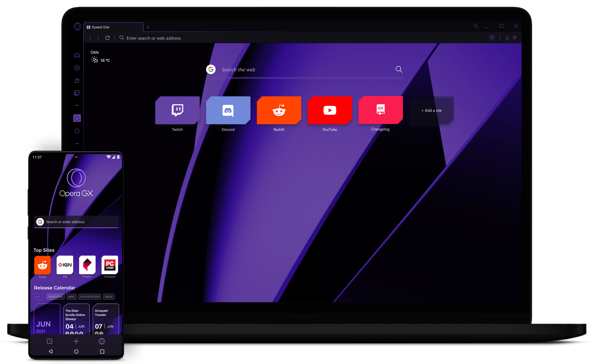This screenshot has height=364, width=598.
Task: Click the Reddit speed dial icon
Action: 279,110
